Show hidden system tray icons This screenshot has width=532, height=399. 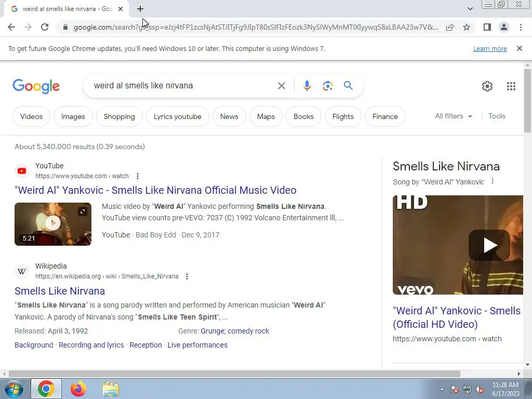point(442,389)
